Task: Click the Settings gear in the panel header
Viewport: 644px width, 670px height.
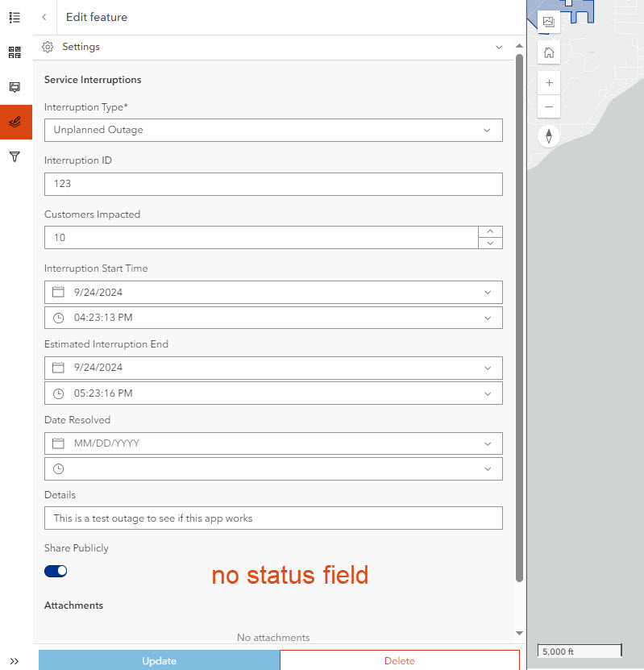Action: tap(47, 47)
